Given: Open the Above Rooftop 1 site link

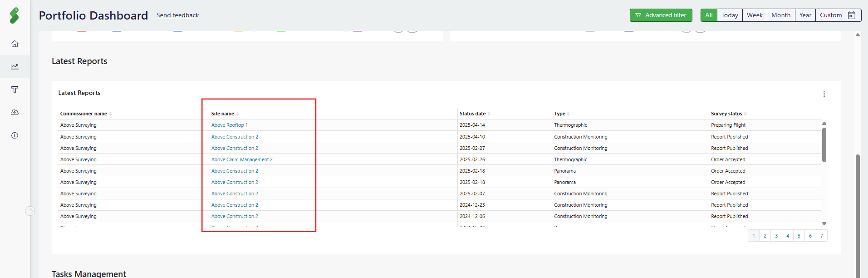Looking at the screenshot, I should pos(230,125).
